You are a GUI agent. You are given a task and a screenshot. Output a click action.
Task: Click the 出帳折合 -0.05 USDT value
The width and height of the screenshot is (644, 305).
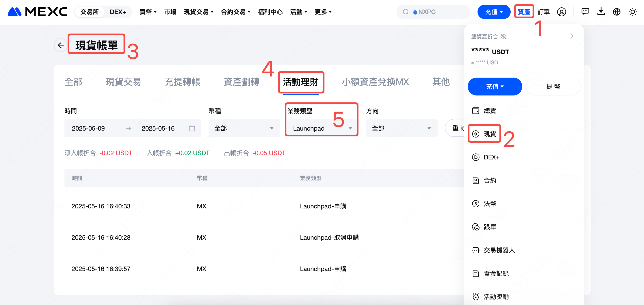tap(269, 153)
